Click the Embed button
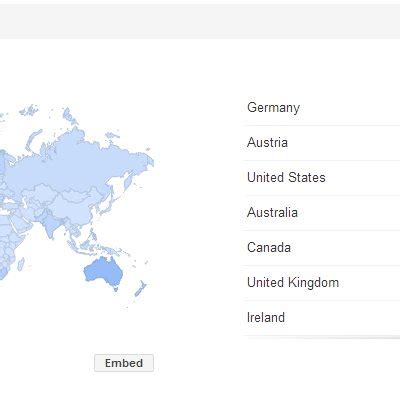 pyautogui.click(x=124, y=363)
